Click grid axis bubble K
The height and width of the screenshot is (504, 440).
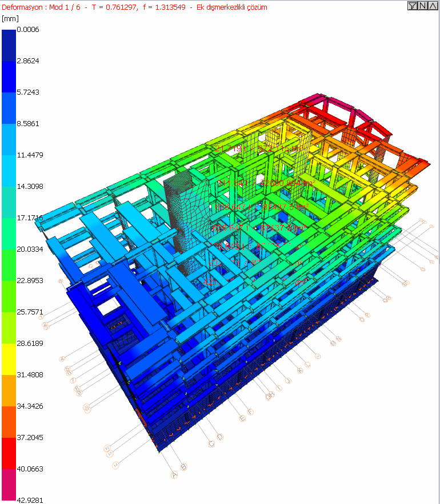point(300,370)
